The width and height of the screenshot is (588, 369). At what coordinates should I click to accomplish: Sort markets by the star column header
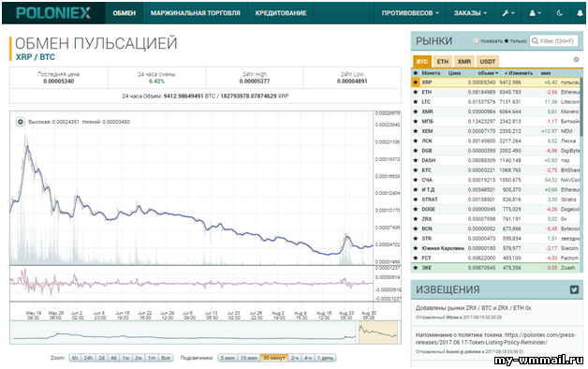(x=415, y=73)
